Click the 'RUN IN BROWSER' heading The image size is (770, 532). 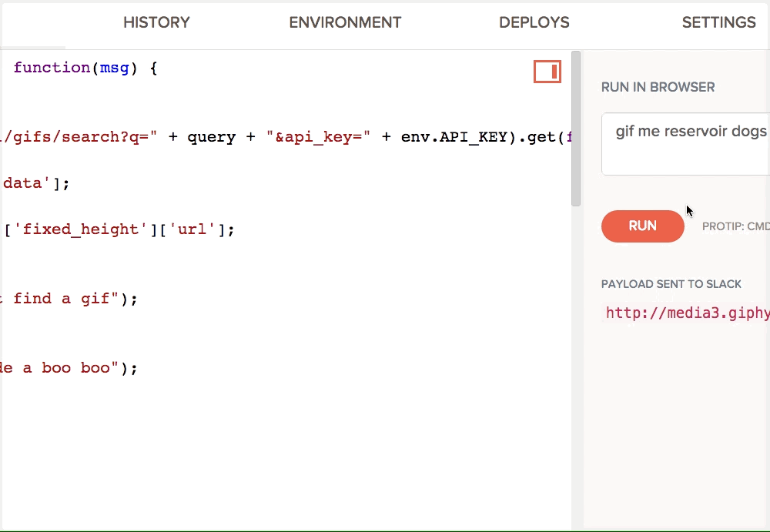point(658,88)
